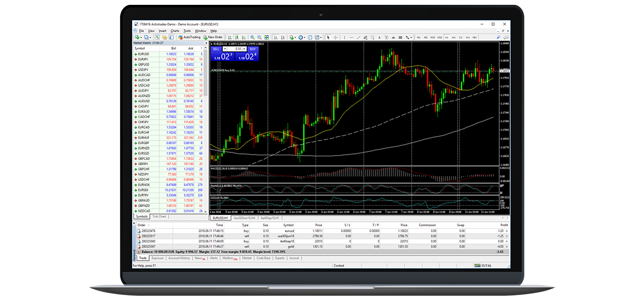Switch chart to candlesticks icon
This screenshot has width=644, height=301.
click(x=237, y=38)
